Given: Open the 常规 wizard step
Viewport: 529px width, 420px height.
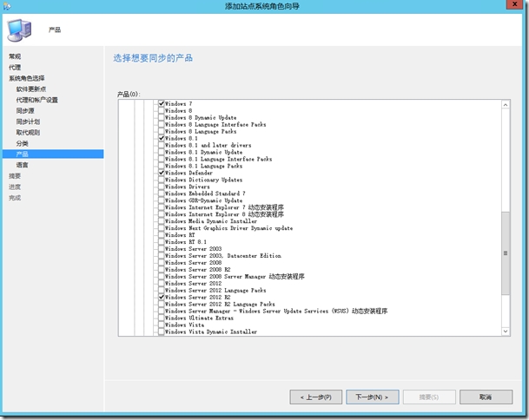Looking at the screenshot, I should tap(15, 56).
